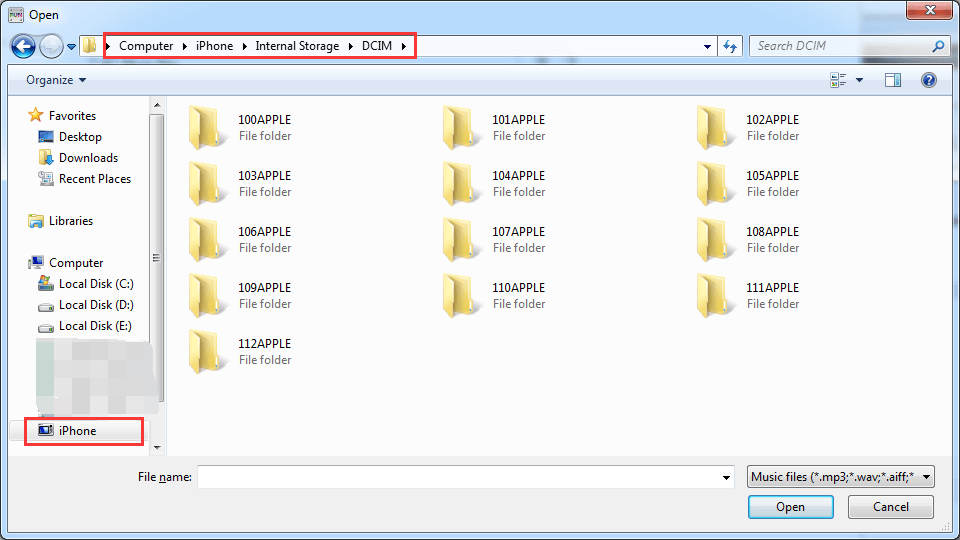The width and height of the screenshot is (960, 540).
Task: Toggle the preview pane
Action: pyautogui.click(x=893, y=80)
